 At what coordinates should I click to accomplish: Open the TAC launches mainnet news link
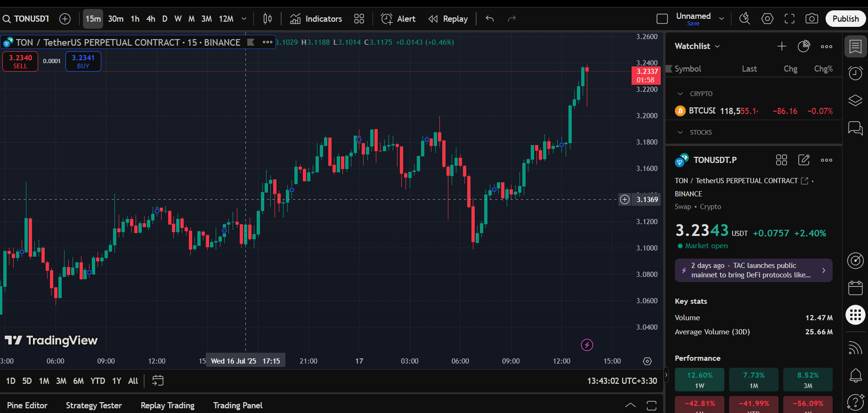(753, 270)
